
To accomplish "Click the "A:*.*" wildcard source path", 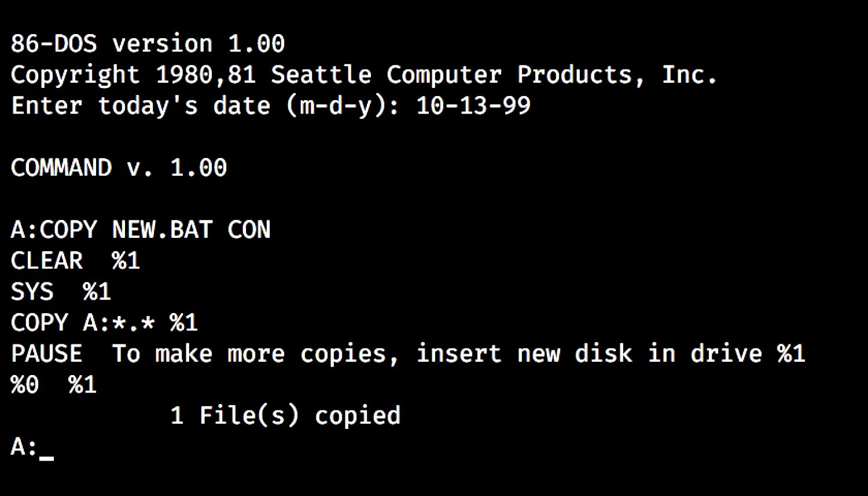I will click(x=119, y=323).
